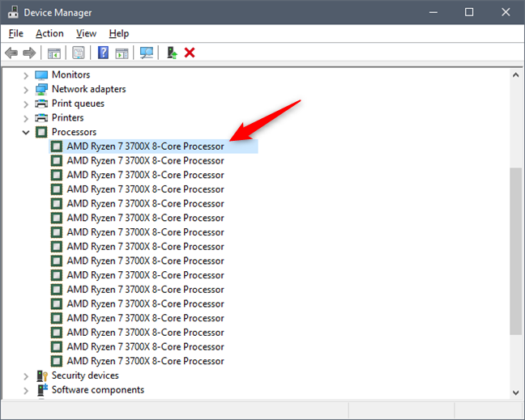Screen dimensions: 525x420
Task: Select the Print queues category icon
Action: point(41,104)
